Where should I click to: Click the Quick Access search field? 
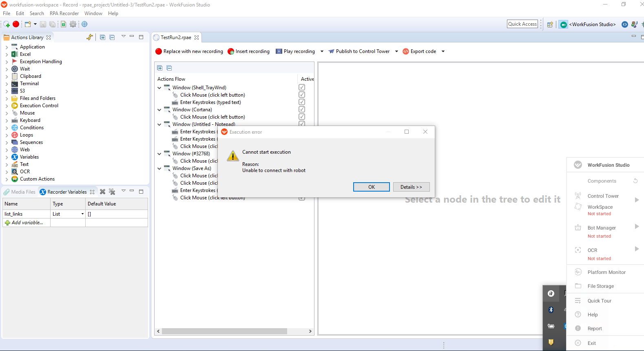[x=522, y=24]
